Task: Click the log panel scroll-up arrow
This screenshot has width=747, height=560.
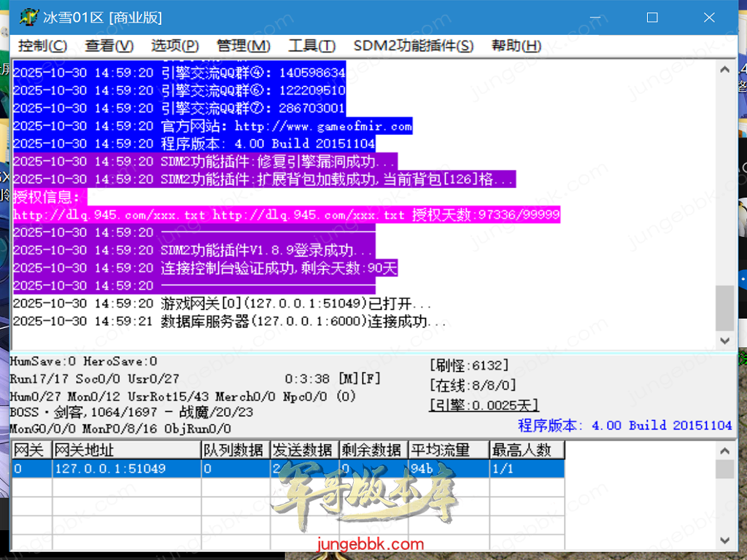Action: 724,71
